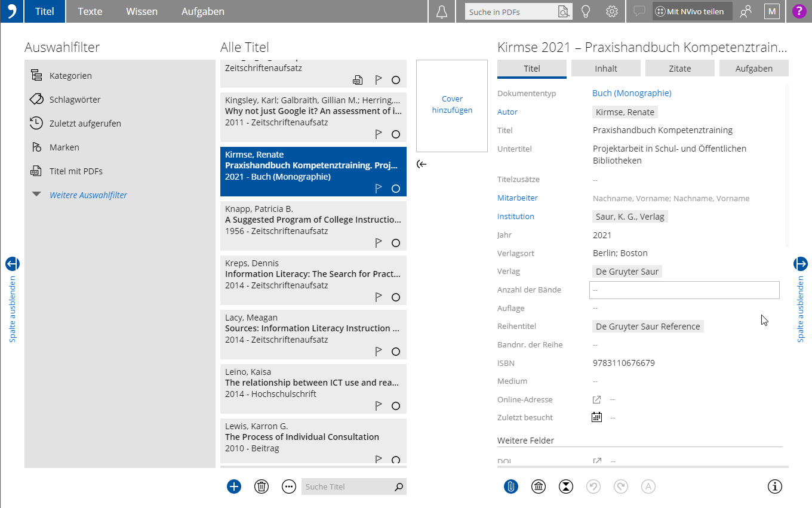Toggle circle marker on Kingsley entry
The image size is (812, 508).
(395, 134)
